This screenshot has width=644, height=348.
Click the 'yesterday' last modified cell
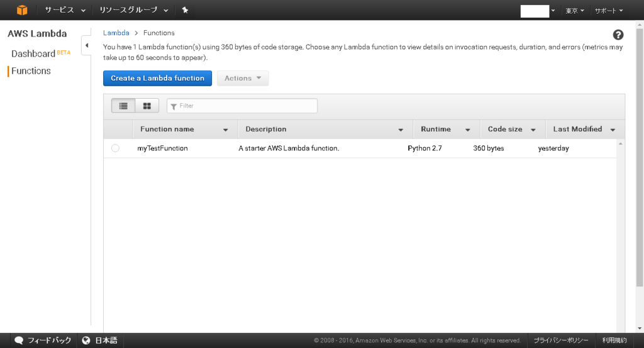[553, 149]
